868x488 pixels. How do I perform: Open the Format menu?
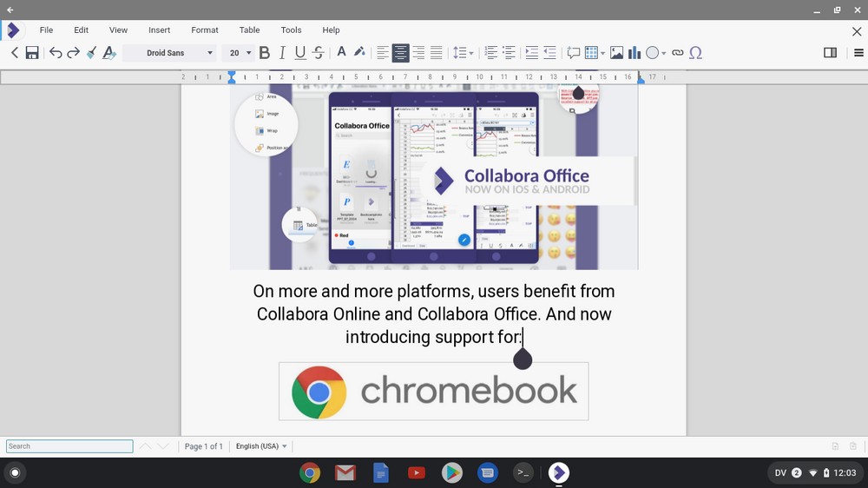(x=205, y=30)
